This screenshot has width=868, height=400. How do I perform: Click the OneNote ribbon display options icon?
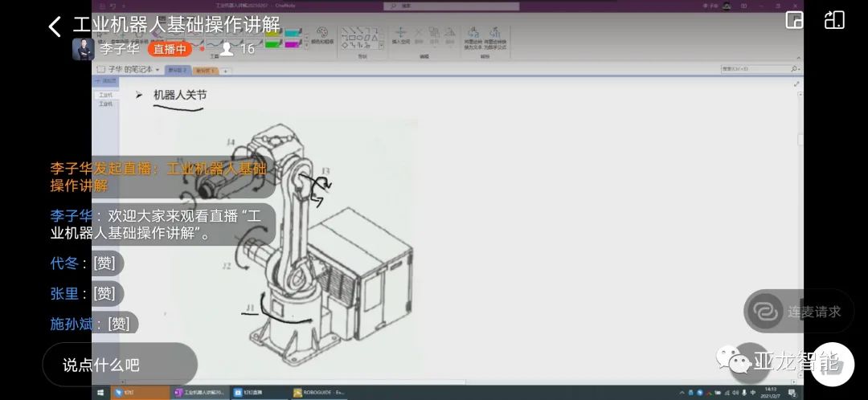[743, 6]
